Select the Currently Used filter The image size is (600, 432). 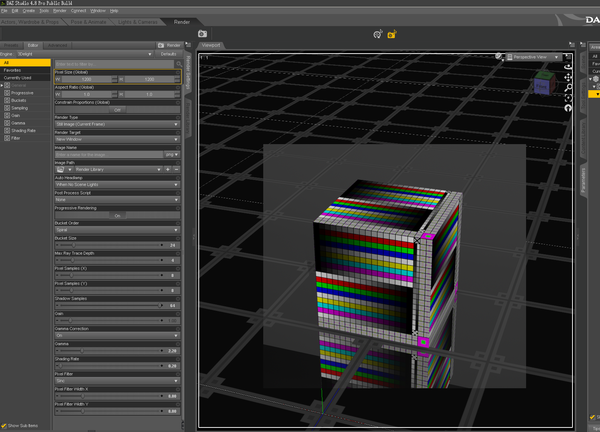[x=25, y=78]
